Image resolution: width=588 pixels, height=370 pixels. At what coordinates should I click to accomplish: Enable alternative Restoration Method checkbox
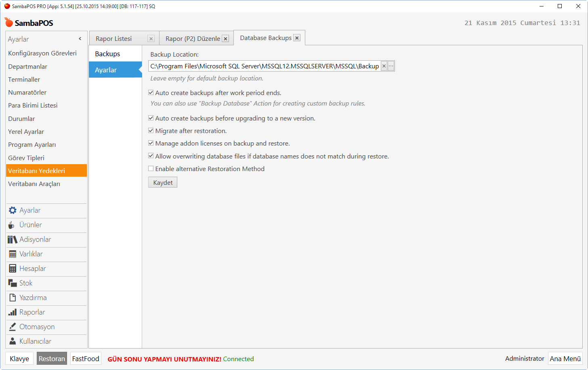tap(151, 169)
